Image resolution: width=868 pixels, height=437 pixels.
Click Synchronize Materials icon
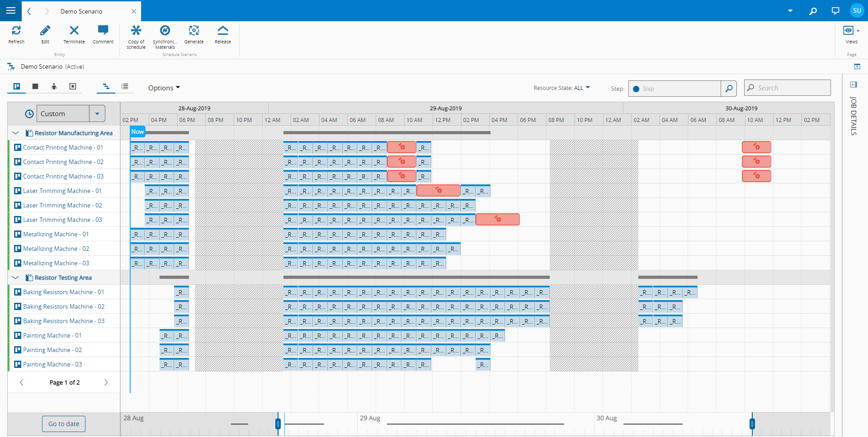click(x=165, y=31)
